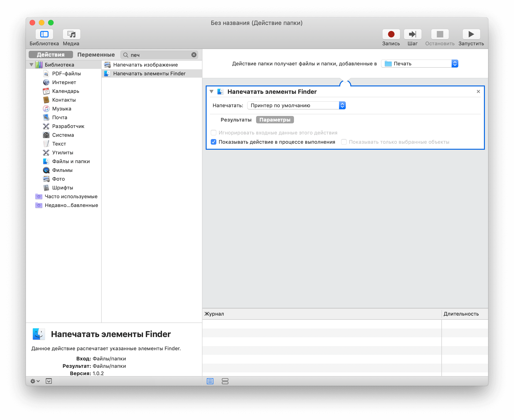Image resolution: width=514 pixels, height=420 pixels.
Task: Click the Finder icon in action title
Action: point(220,91)
